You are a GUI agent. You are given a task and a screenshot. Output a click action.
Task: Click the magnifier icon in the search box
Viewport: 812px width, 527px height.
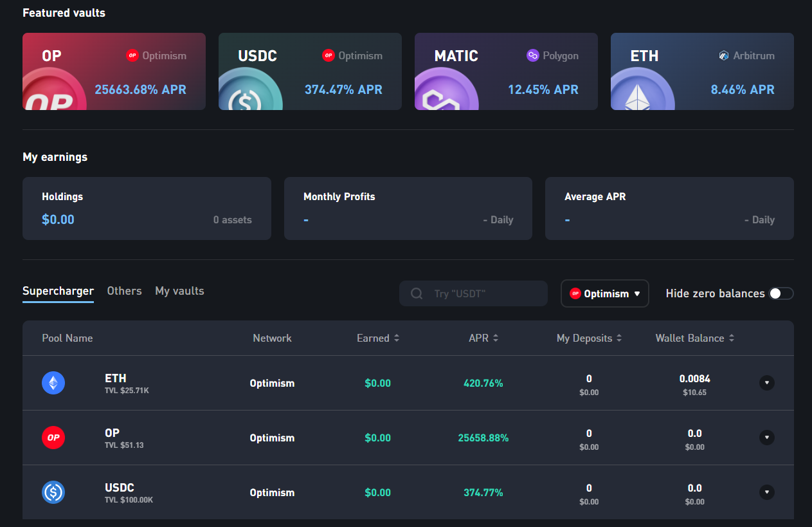(x=417, y=293)
